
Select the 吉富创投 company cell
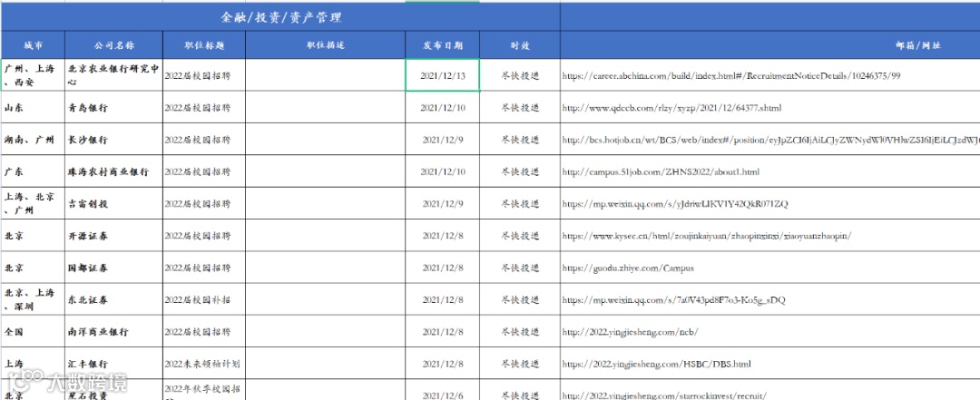pos(113,204)
